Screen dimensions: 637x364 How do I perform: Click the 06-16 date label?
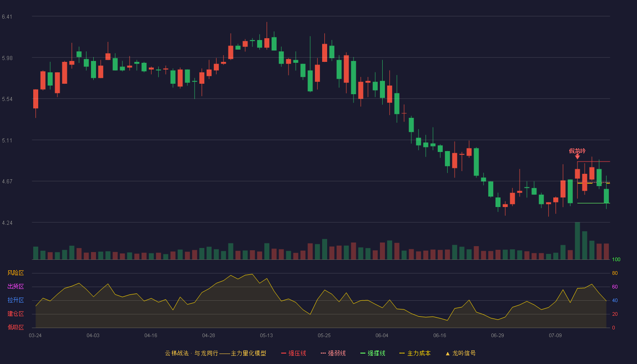coord(440,335)
